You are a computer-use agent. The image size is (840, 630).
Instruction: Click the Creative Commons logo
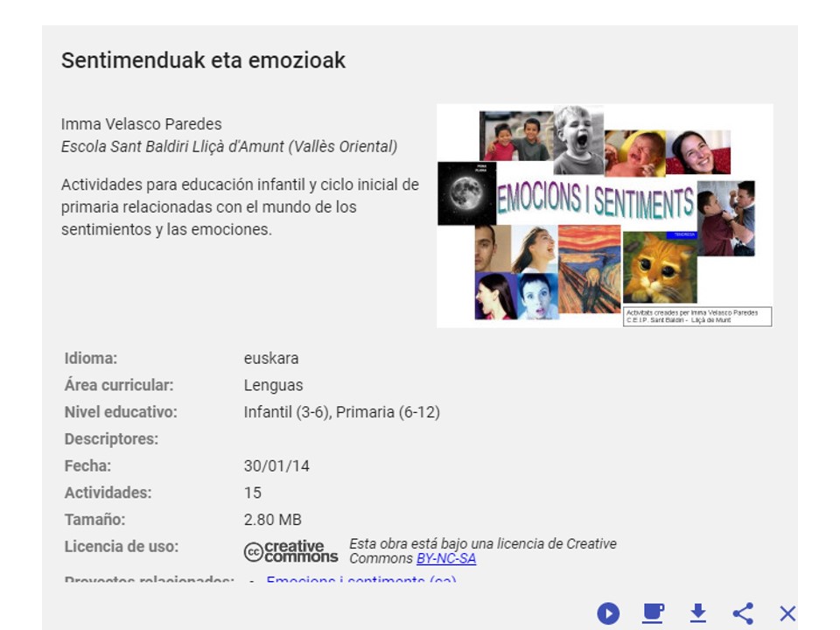click(x=290, y=551)
